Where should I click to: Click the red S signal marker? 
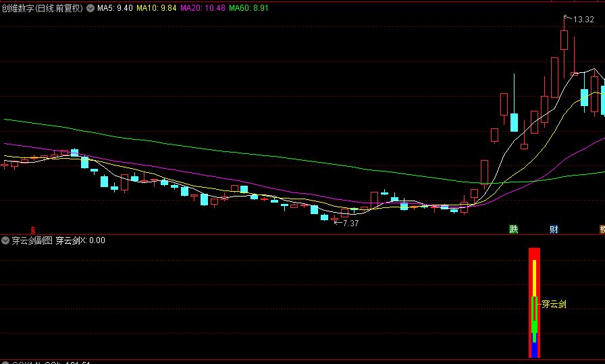[x=33, y=230]
